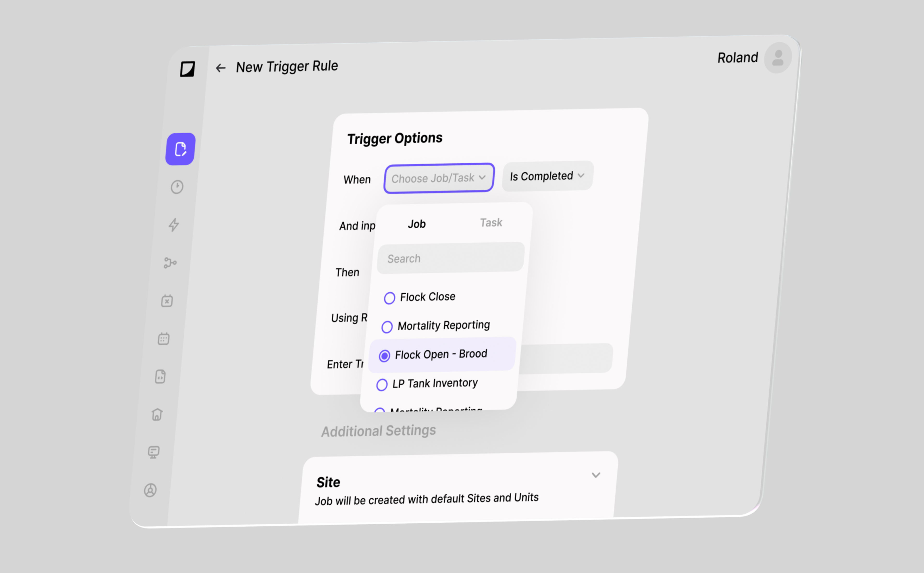The width and height of the screenshot is (924, 573).
Task: Open the highlighted document edit sidebar icon
Action: [x=180, y=149]
